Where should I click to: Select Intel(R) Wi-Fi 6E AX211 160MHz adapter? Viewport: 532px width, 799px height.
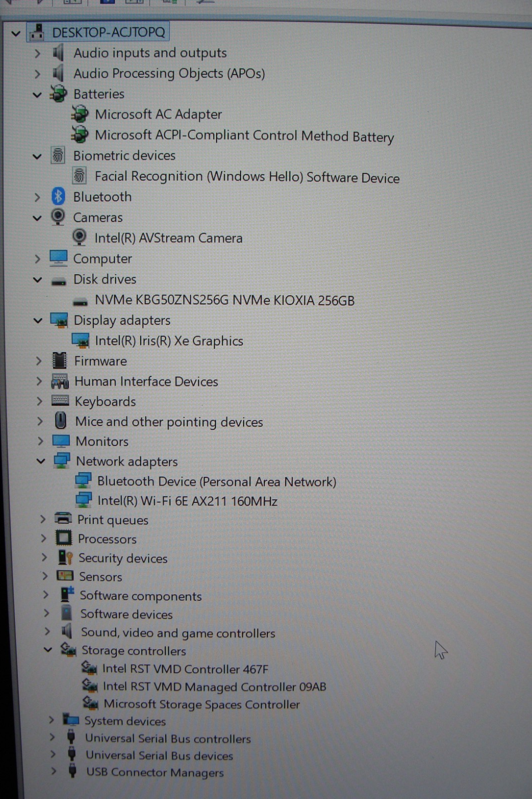[187, 501]
